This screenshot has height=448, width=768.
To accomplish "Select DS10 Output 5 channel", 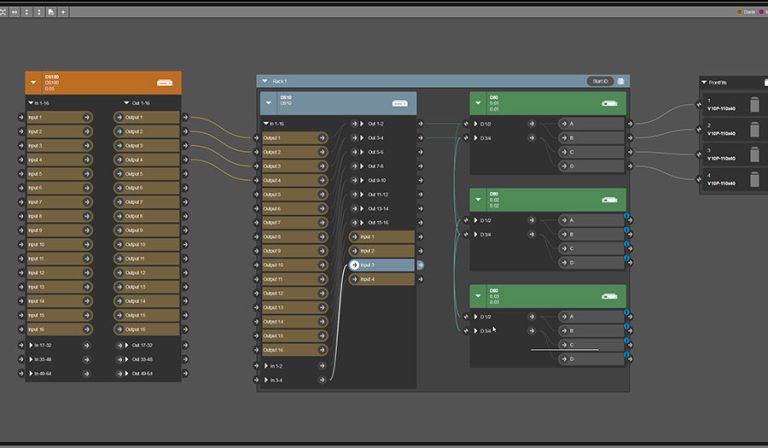I will pyautogui.click(x=295, y=194).
